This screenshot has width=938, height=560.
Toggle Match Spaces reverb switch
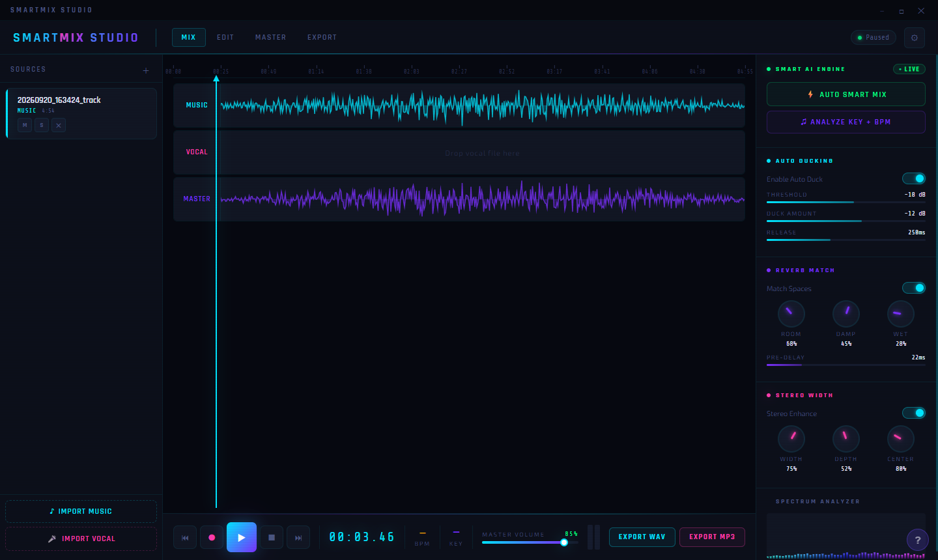point(914,288)
